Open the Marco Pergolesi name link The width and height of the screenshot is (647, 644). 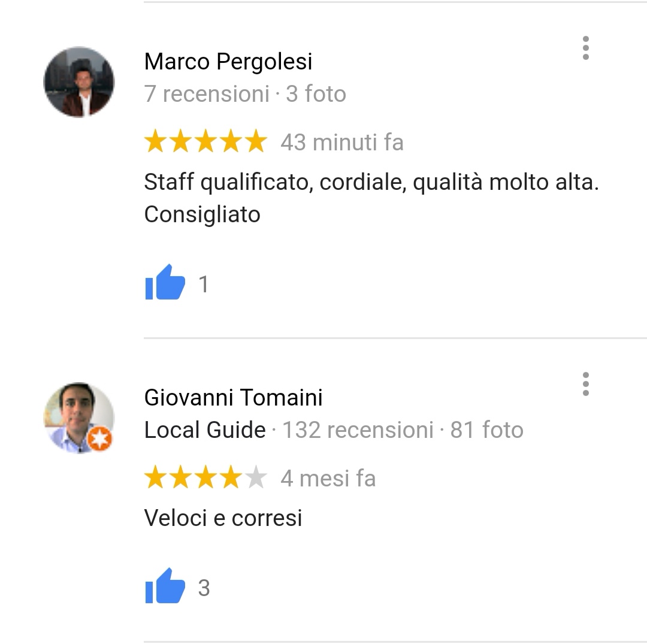coord(228,62)
